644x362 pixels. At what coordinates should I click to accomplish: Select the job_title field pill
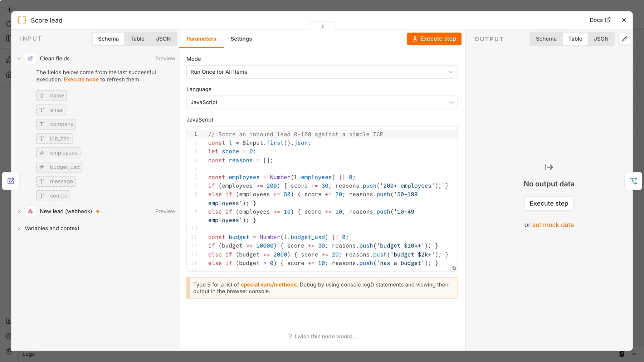pos(54,138)
